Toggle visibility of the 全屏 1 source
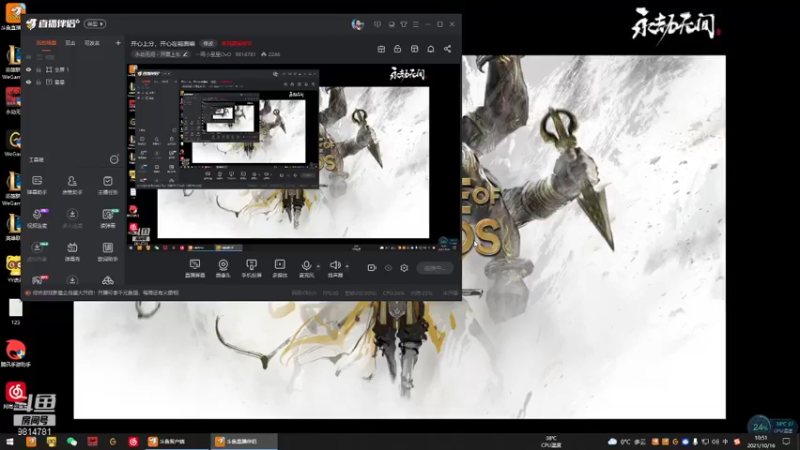This screenshot has width=800, height=450. coord(29,69)
